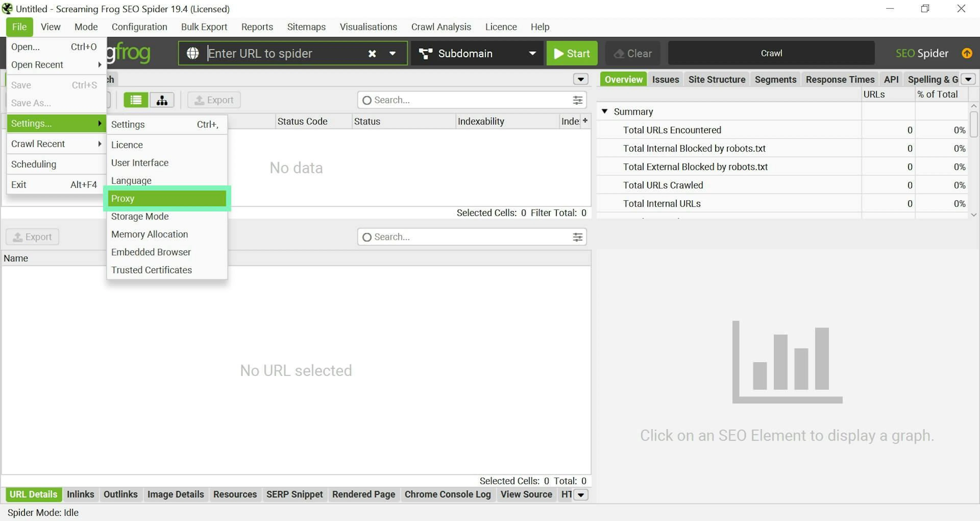Select Trusted Certificates in submenu

[167, 270]
